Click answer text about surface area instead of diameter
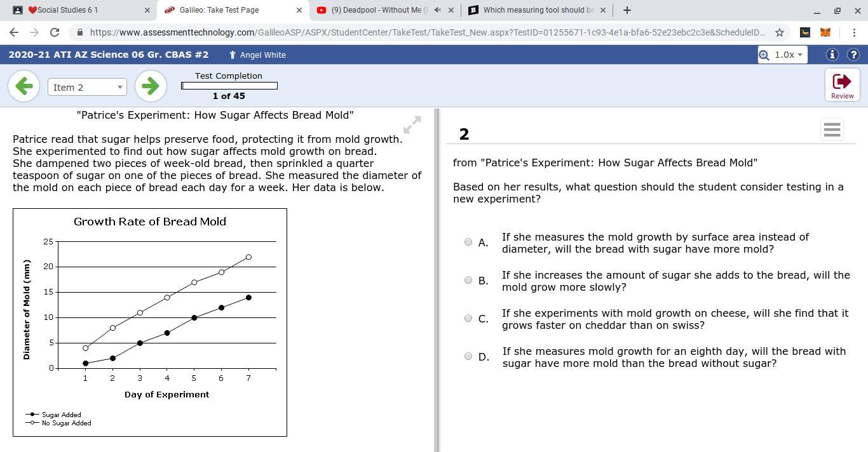Viewport: 868px width, 452px height. tap(655, 243)
